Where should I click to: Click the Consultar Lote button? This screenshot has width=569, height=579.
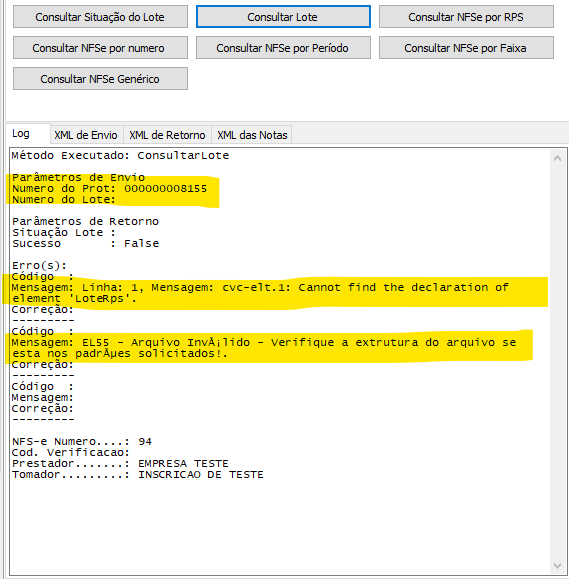pyautogui.click(x=283, y=17)
